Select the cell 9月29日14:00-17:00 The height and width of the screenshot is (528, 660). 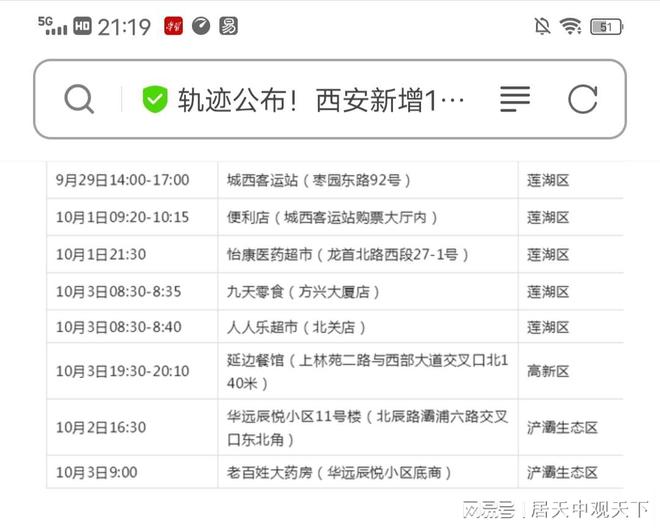tap(132, 180)
